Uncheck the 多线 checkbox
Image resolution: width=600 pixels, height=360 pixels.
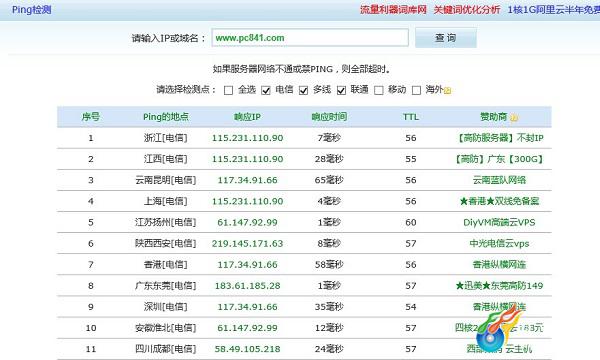303,90
